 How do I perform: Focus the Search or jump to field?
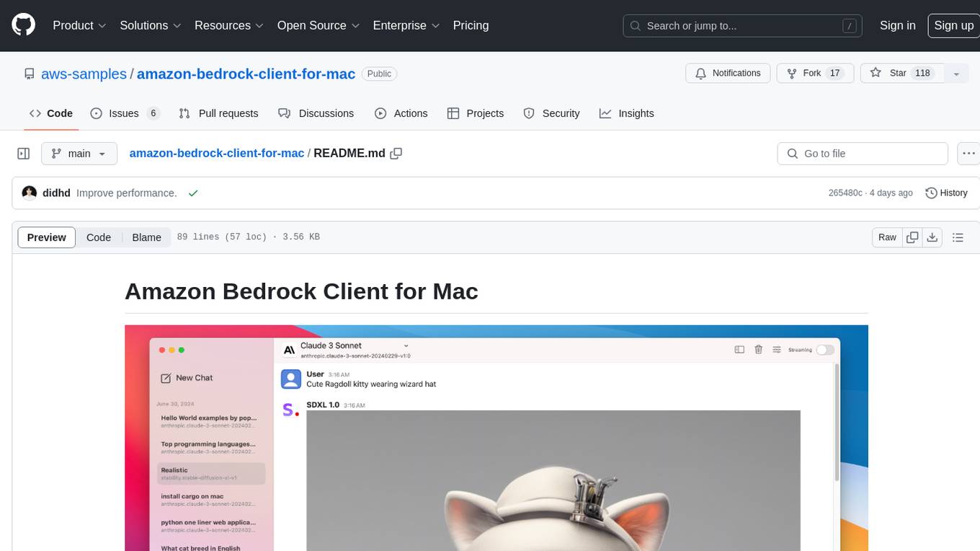744,26
